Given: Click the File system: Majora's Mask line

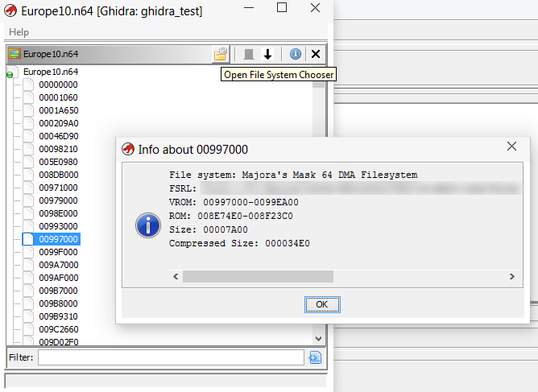Looking at the screenshot, I should pos(293,175).
